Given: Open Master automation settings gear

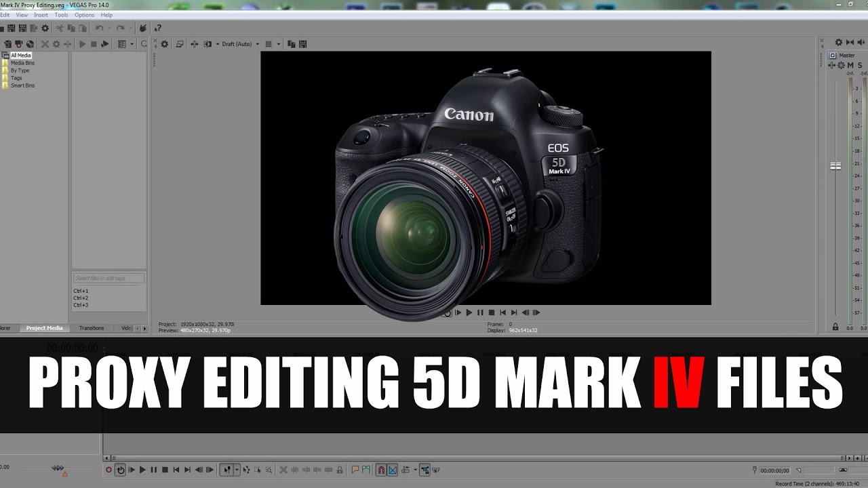Looking at the screenshot, I should pyautogui.click(x=841, y=65).
